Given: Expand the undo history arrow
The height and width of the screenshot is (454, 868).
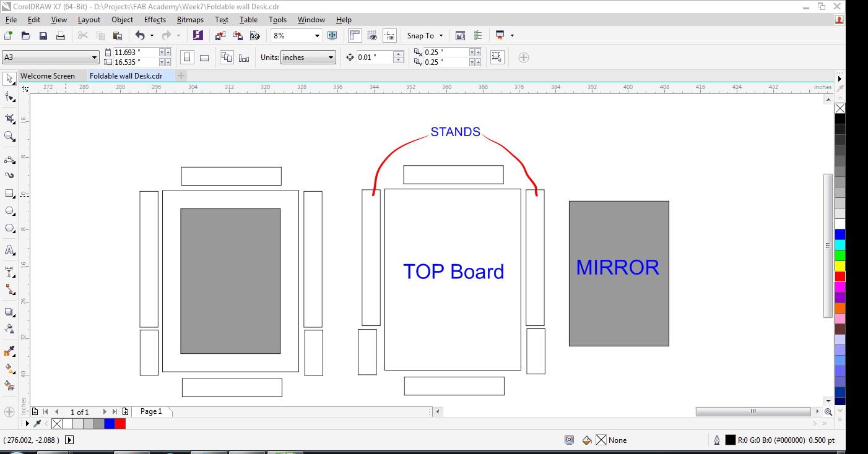Looking at the screenshot, I should (152, 36).
